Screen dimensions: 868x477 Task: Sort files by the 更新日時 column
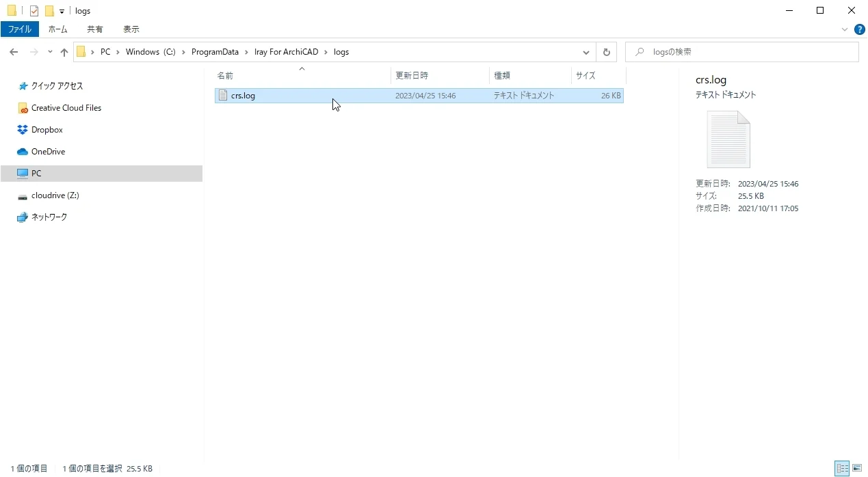[x=440, y=76]
